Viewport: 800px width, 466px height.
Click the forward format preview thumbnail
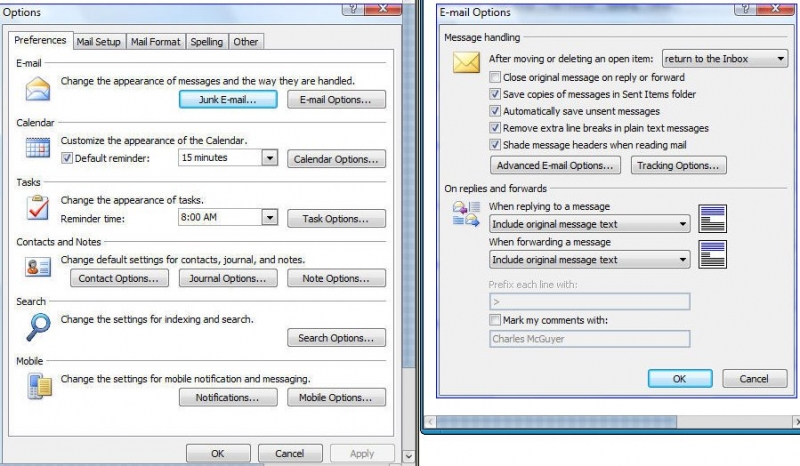[712, 254]
